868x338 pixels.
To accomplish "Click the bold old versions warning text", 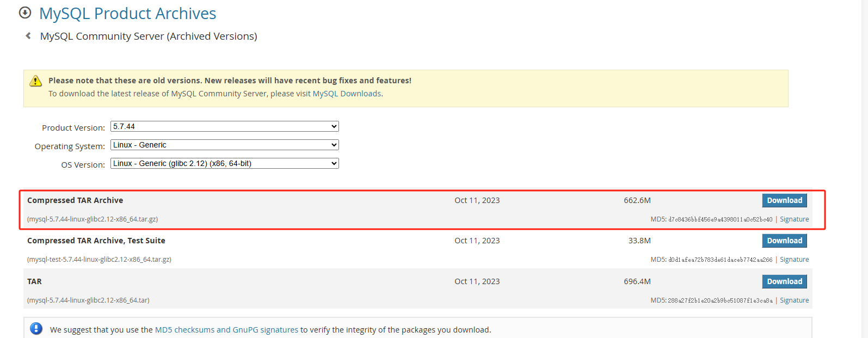I will (x=230, y=81).
